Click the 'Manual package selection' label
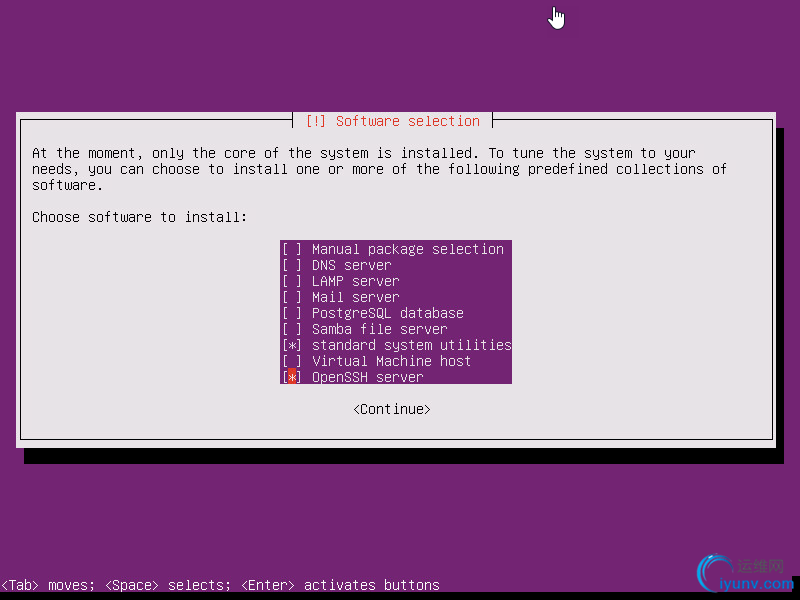This screenshot has width=800, height=600. click(x=408, y=249)
